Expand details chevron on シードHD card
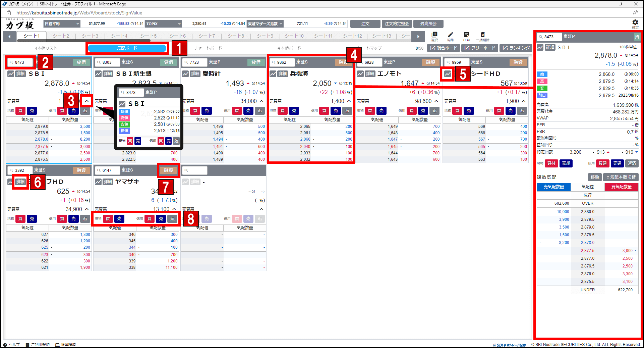 click(524, 101)
